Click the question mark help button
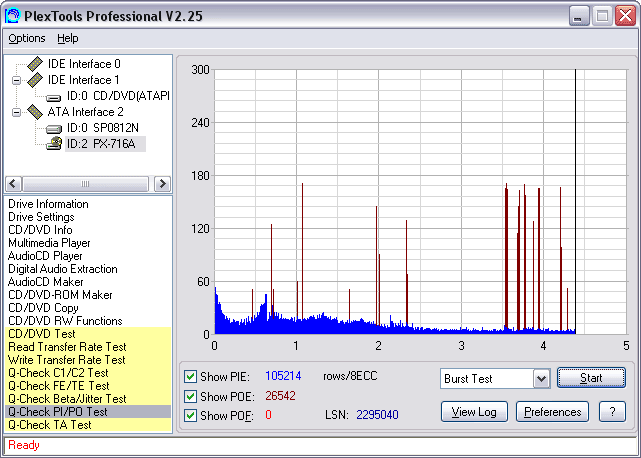The image size is (641, 458). [612, 412]
